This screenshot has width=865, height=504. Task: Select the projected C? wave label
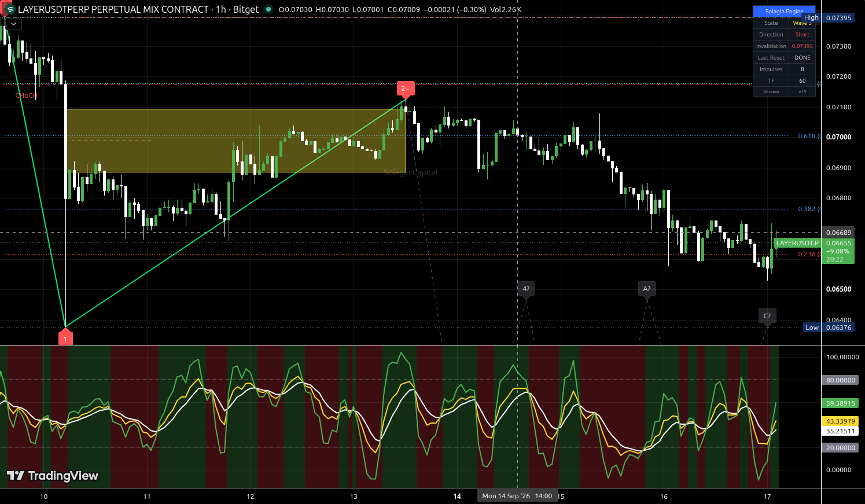(x=767, y=317)
